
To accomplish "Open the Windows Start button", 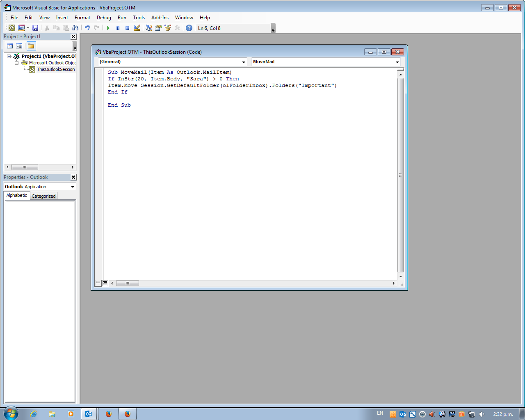I will [x=11, y=413].
